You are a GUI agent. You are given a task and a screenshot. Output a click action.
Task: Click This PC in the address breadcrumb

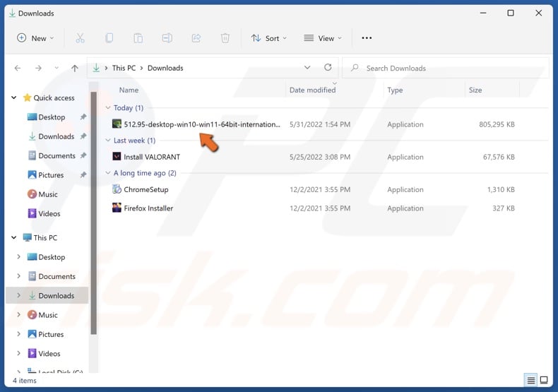point(124,68)
